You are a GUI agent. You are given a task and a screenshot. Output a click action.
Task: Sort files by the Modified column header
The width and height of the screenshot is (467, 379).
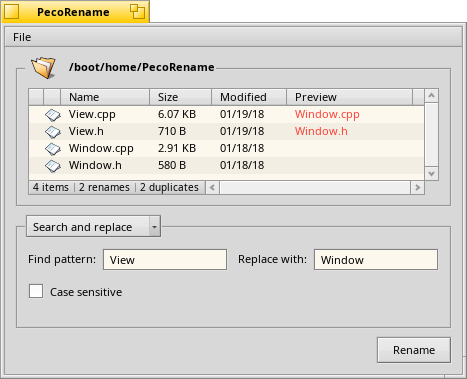tap(249, 97)
